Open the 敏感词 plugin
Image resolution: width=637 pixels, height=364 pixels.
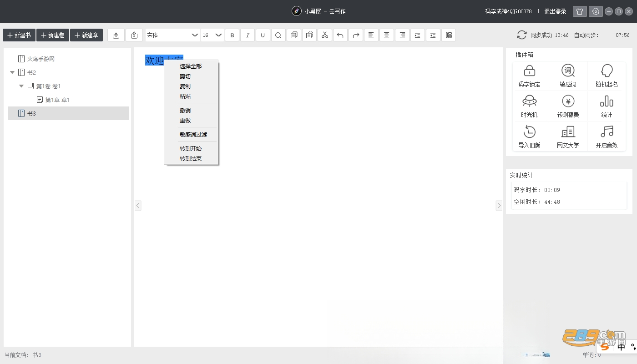[x=568, y=76]
